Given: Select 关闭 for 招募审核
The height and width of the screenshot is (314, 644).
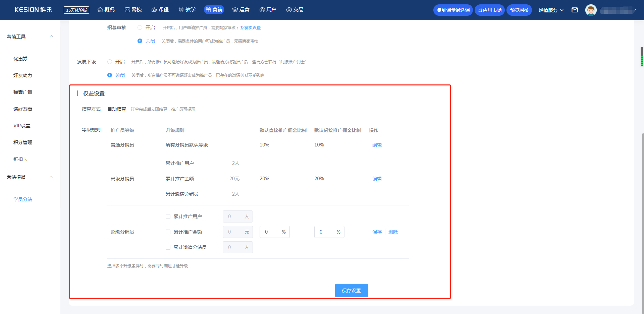Looking at the screenshot, I should [140, 41].
